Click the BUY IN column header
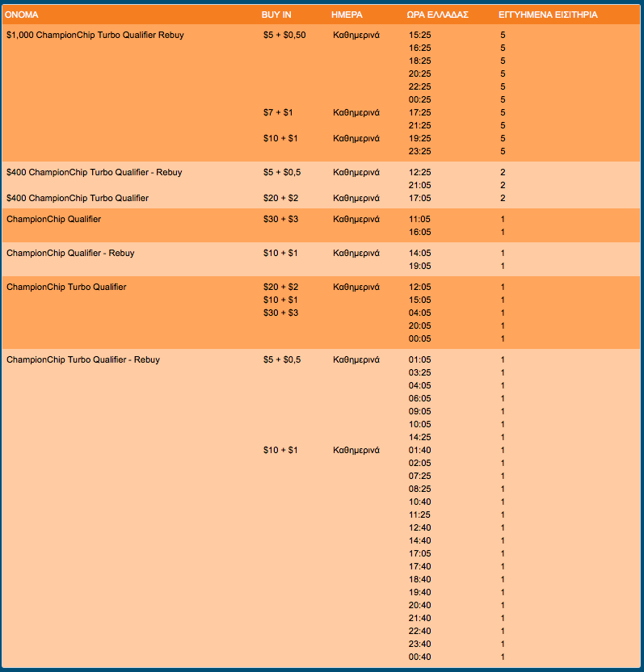This screenshot has width=644, height=672. pyautogui.click(x=276, y=15)
